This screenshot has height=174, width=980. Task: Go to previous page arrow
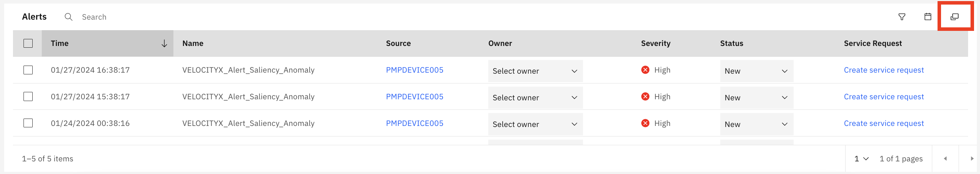945,159
